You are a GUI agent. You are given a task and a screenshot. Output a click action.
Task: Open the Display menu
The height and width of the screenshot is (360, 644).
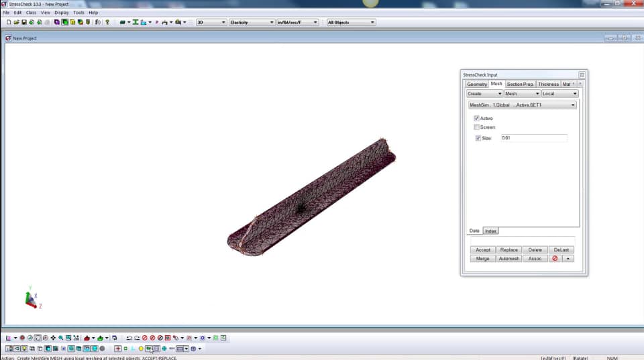coord(62,13)
